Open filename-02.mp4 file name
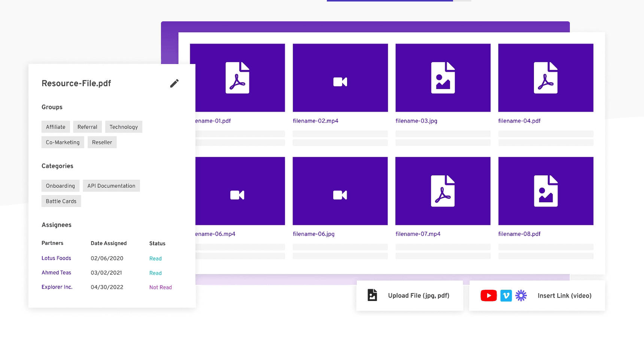This screenshot has width=644, height=338. pos(316,121)
